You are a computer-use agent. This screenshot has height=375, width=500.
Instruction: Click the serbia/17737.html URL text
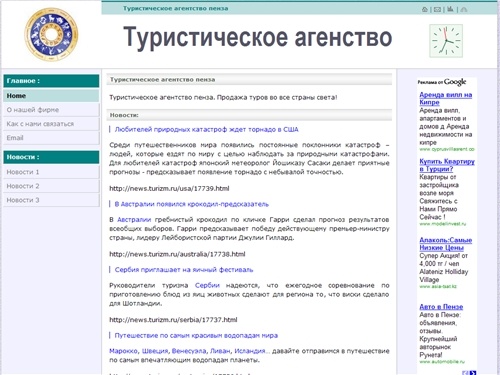173,320
